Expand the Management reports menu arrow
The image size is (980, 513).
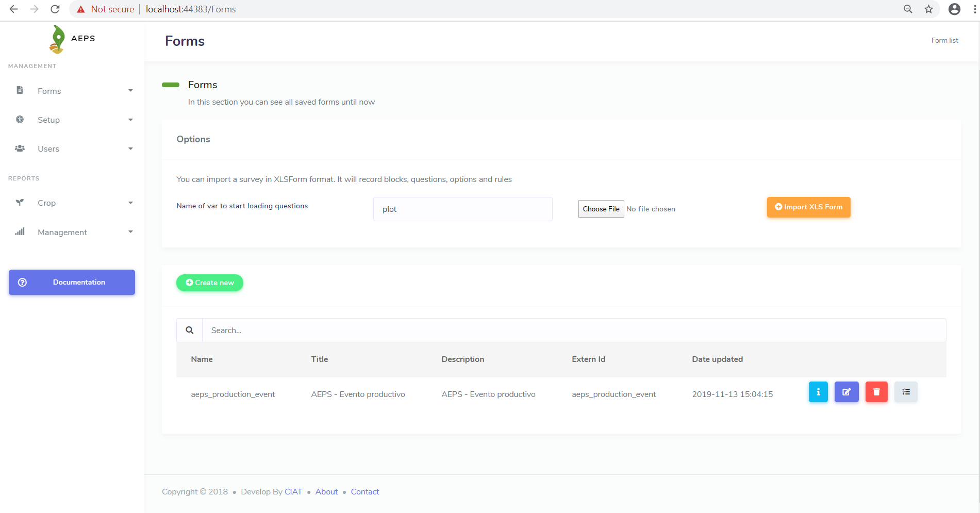pyautogui.click(x=130, y=232)
